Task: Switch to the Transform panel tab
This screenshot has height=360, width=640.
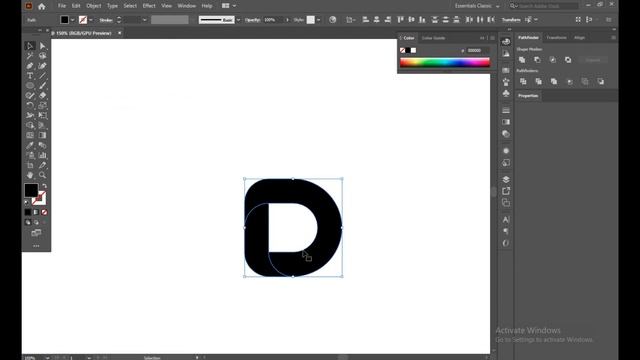Action: 556,38
